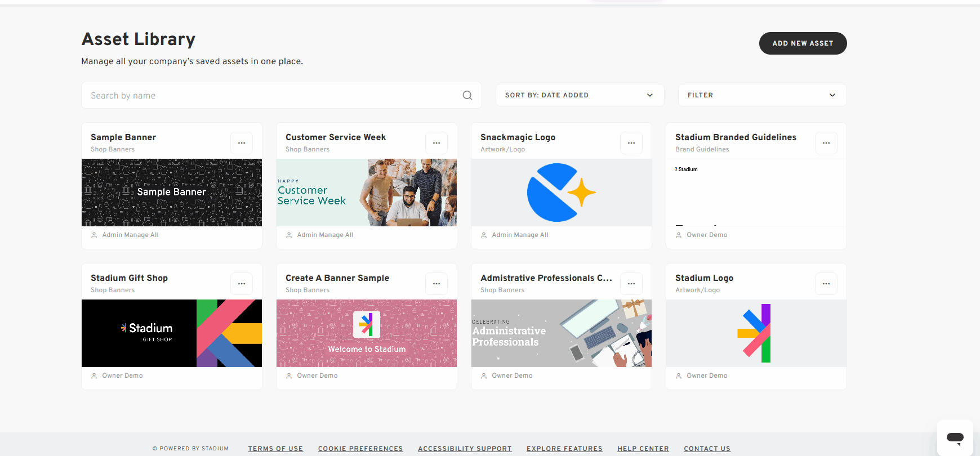
Task: Open Explore Features link
Action: click(x=564, y=449)
